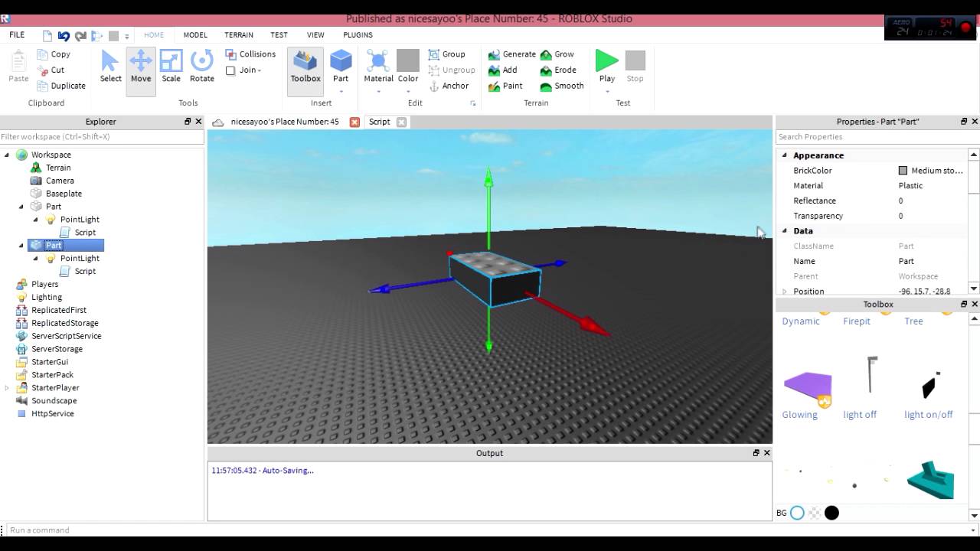Select checkered toolbox background
The image size is (980, 551).
click(x=815, y=513)
